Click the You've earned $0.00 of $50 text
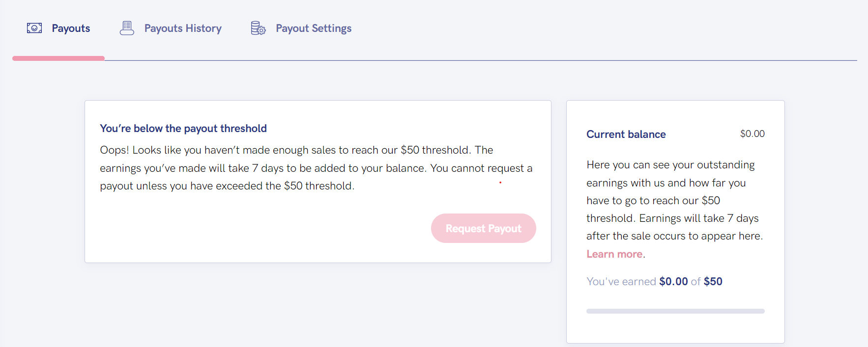The image size is (868, 347). coord(654,281)
